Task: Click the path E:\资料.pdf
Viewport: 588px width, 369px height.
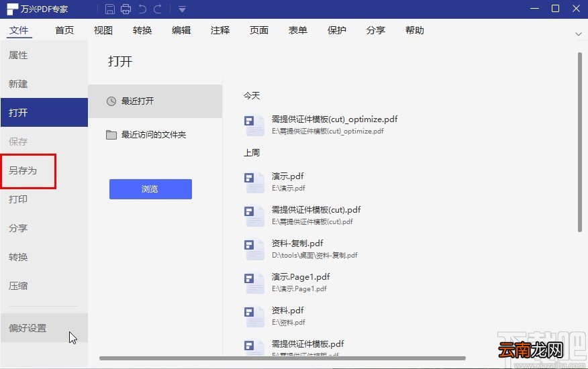Action: 289,322
